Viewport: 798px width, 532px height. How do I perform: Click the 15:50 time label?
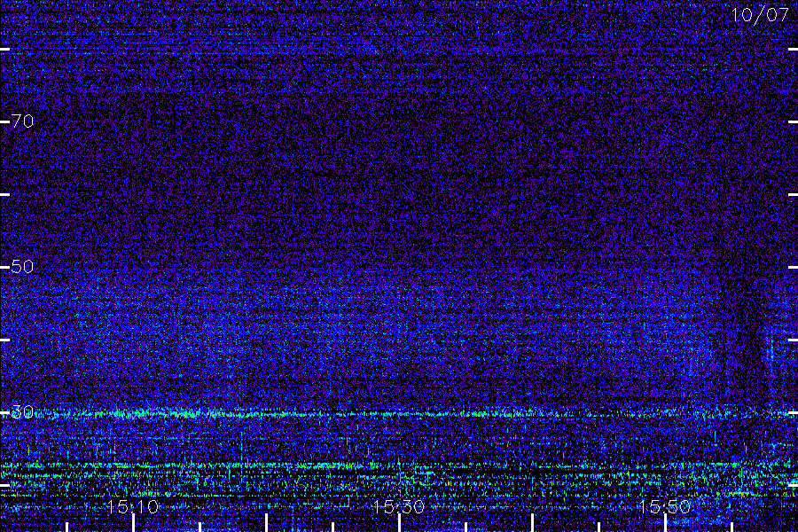click(x=665, y=506)
